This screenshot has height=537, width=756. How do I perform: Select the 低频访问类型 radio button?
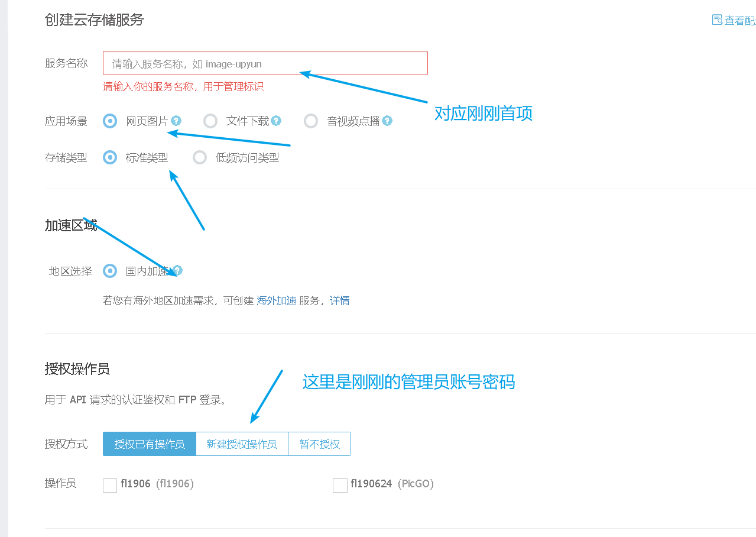(x=200, y=157)
